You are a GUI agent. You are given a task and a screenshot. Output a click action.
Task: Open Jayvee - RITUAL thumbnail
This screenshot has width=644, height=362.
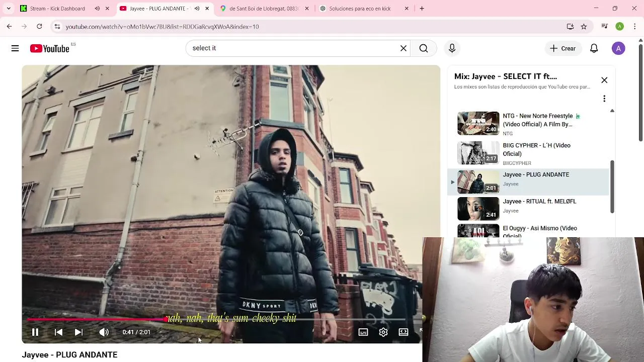pyautogui.click(x=478, y=209)
